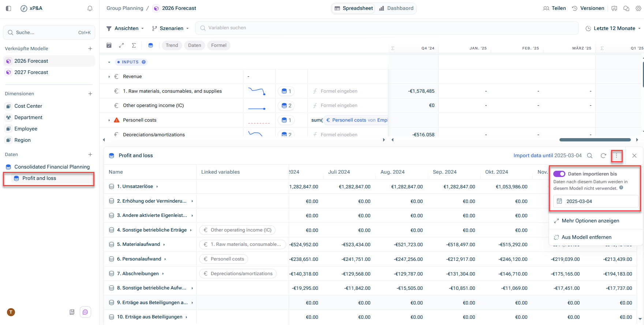Select the Cost Center dimension
This screenshot has width=644, height=325.
tap(49, 106)
